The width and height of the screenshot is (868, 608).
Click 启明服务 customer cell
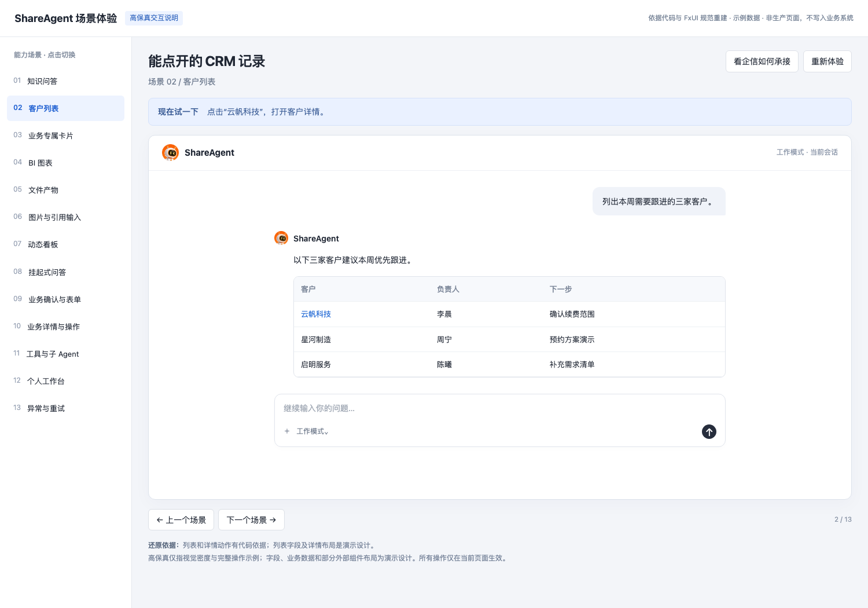point(316,364)
